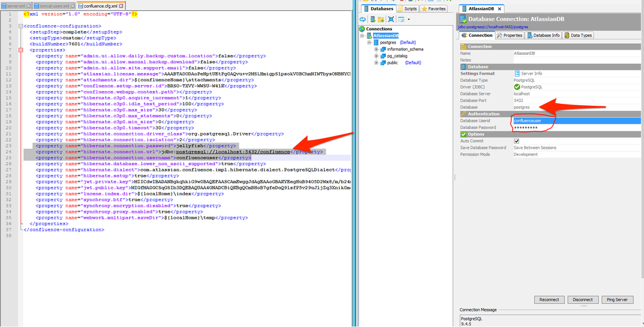Open the Data Types sub-tab
Image resolution: width=644 pixels, height=327 pixels.
(578, 35)
